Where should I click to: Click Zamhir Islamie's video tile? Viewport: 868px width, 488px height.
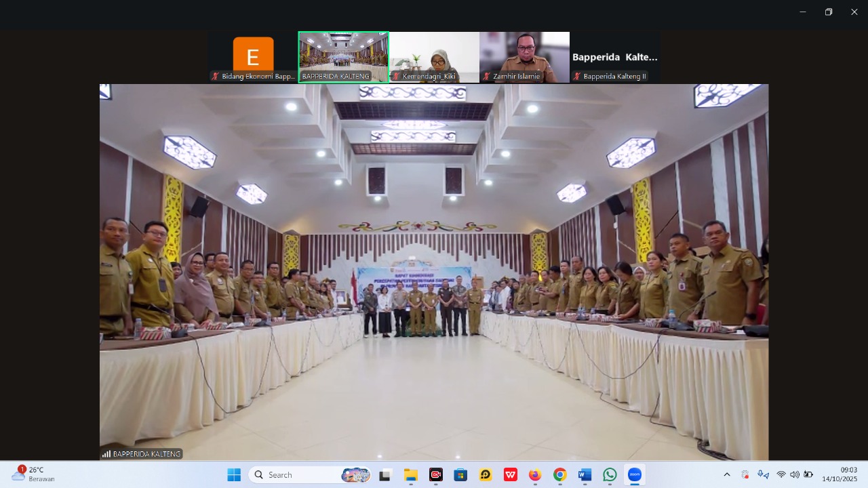click(x=524, y=57)
